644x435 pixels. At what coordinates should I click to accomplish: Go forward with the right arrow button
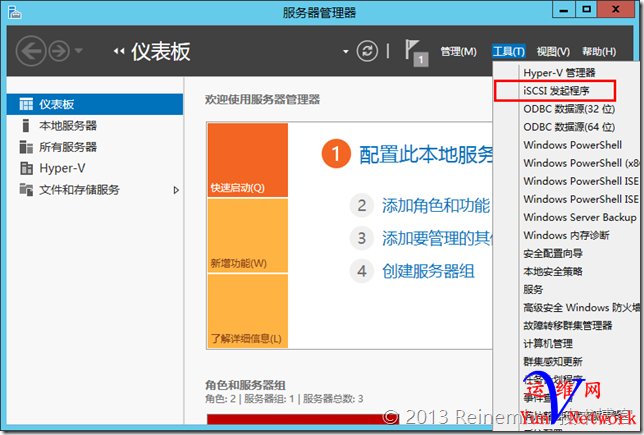[x=59, y=51]
